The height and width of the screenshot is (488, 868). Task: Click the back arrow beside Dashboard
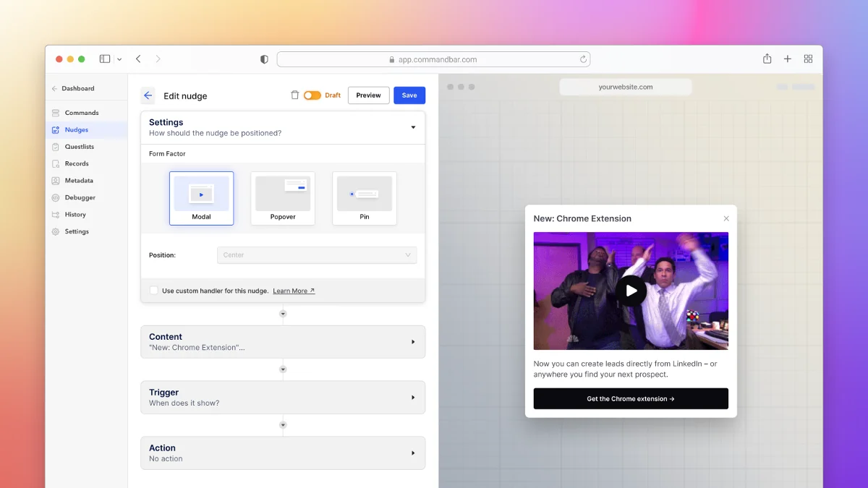[54, 88]
